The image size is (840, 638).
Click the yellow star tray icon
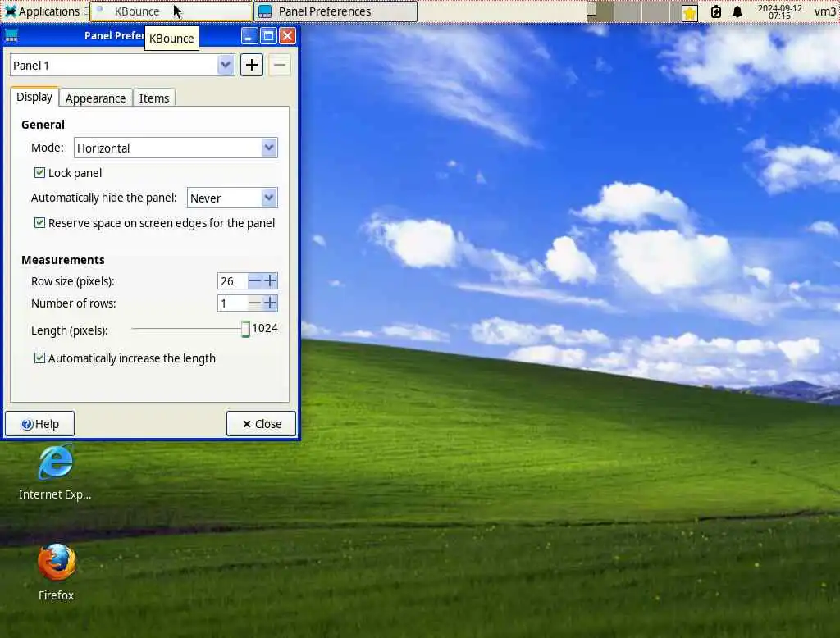click(689, 12)
